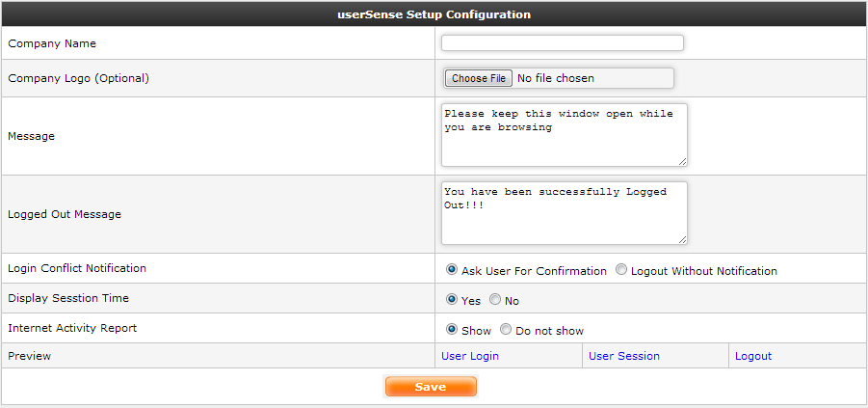Click the Company Logo (Optional) label
868x408 pixels.
pos(79,78)
